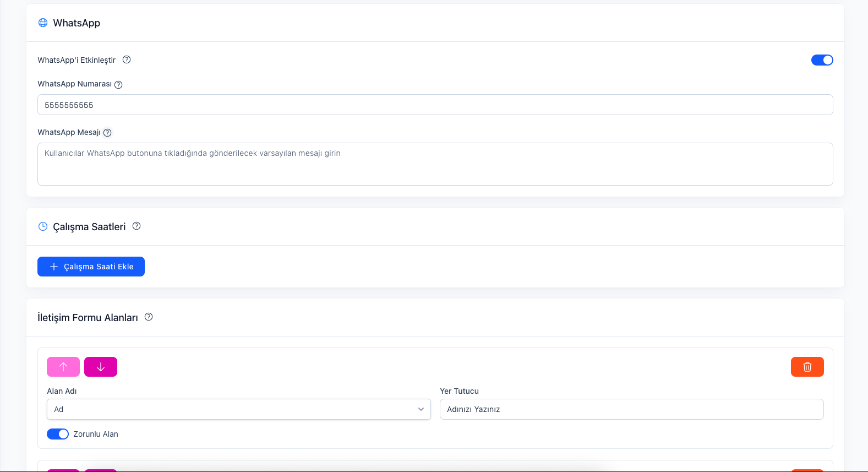This screenshot has height=472, width=868.
Task: Click the İletişim Formu Alanları heading
Action: (x=88, y=318)
